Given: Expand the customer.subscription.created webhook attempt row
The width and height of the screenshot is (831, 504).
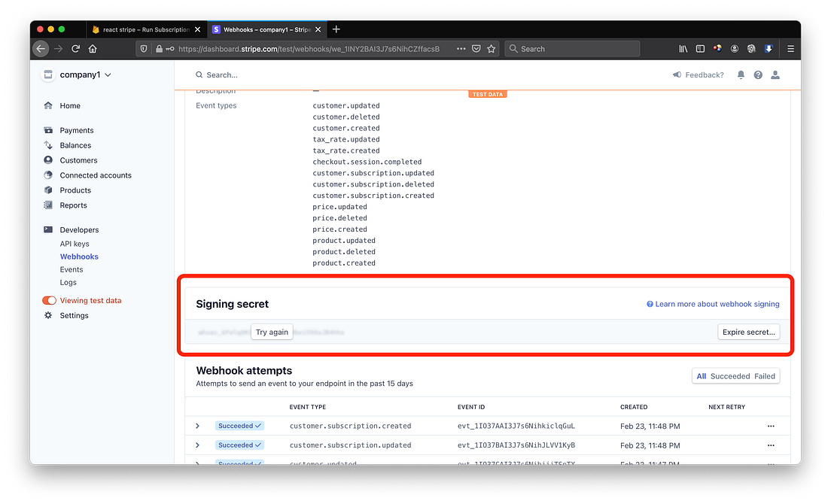Looking at the screenshot, I should pos(197,426).
